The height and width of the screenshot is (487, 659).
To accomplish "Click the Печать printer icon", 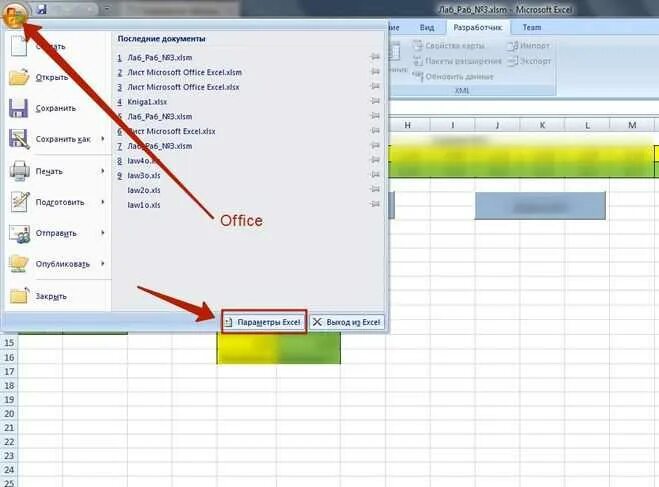I will (19, 171).
